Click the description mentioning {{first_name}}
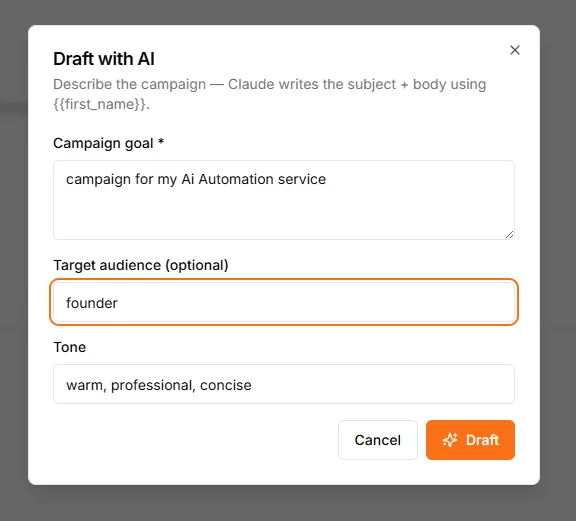Viewport: 576px width, 521px height. pyautogui.click(x=270, y=94)
